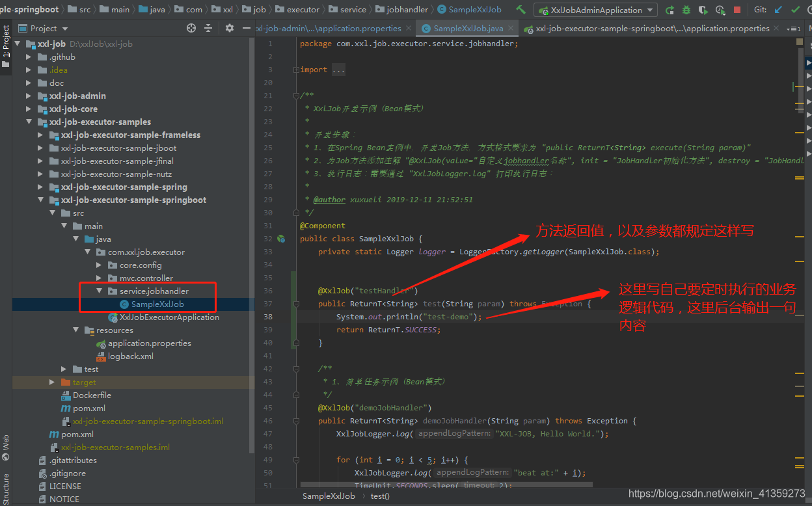Open the XxlJobAdminApplication run configuration dropdown
The image size is (812, 506).
tap(595, 10)
